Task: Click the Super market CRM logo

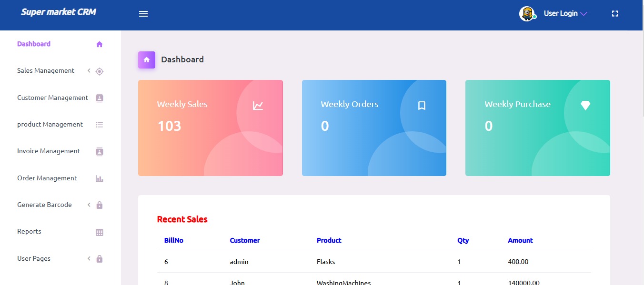Action: [x=59, y=12]
